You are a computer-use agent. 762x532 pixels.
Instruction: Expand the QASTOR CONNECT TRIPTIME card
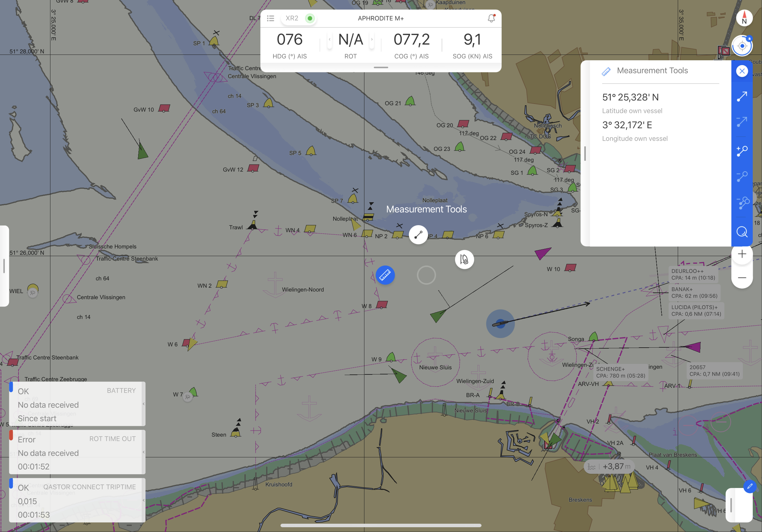coord(143,500)
